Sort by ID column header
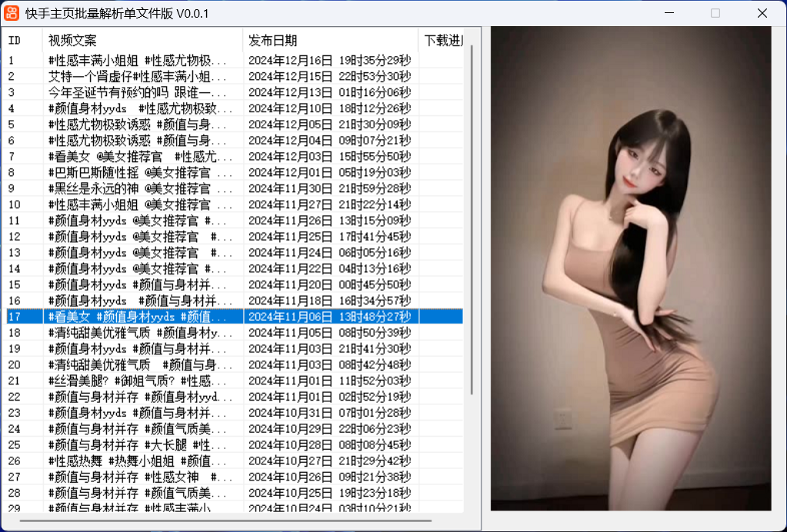Image resolution: width=787 pixels, height=532 pixels. pos(23,40)
